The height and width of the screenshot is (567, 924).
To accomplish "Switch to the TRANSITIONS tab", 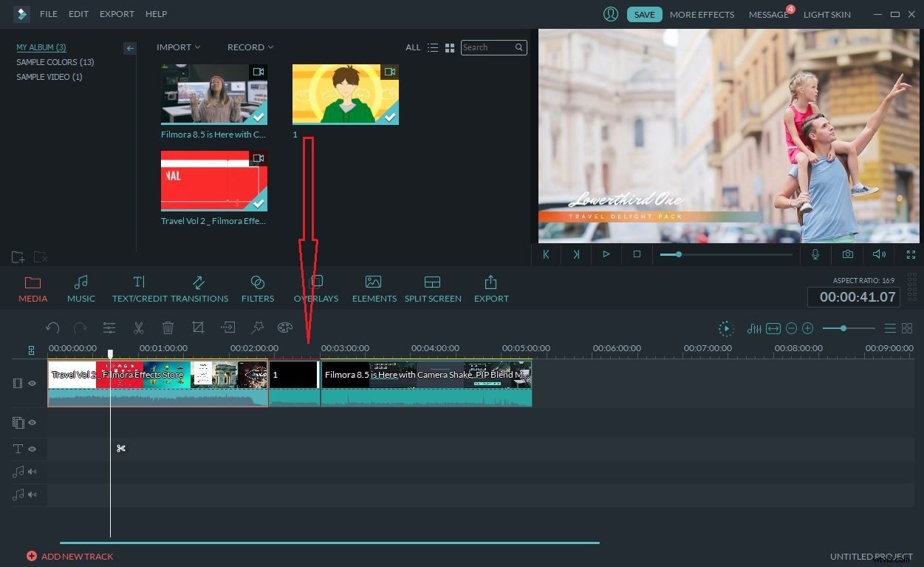I will coord(199,288).
